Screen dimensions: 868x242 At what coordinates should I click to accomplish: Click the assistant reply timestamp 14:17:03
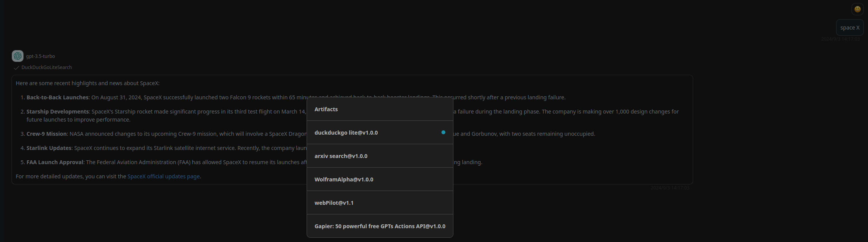[x=670, y=188]
